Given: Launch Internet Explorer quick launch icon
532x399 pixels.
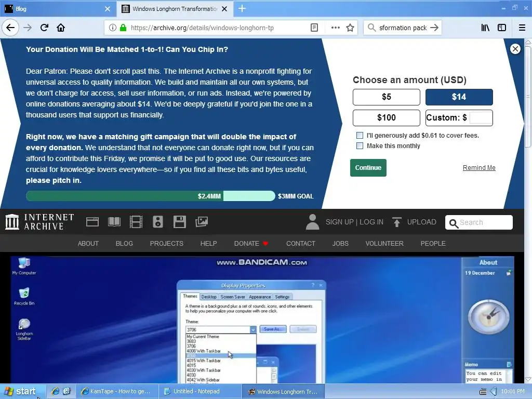Looking at the screenshot, I should 55,391.
